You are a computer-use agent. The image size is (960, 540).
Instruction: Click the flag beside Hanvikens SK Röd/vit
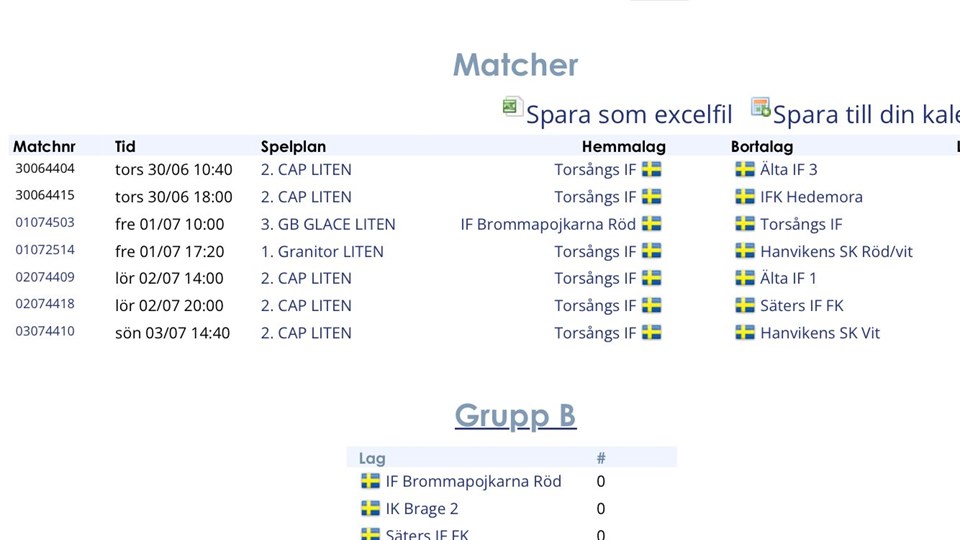(x=745, y=251)
